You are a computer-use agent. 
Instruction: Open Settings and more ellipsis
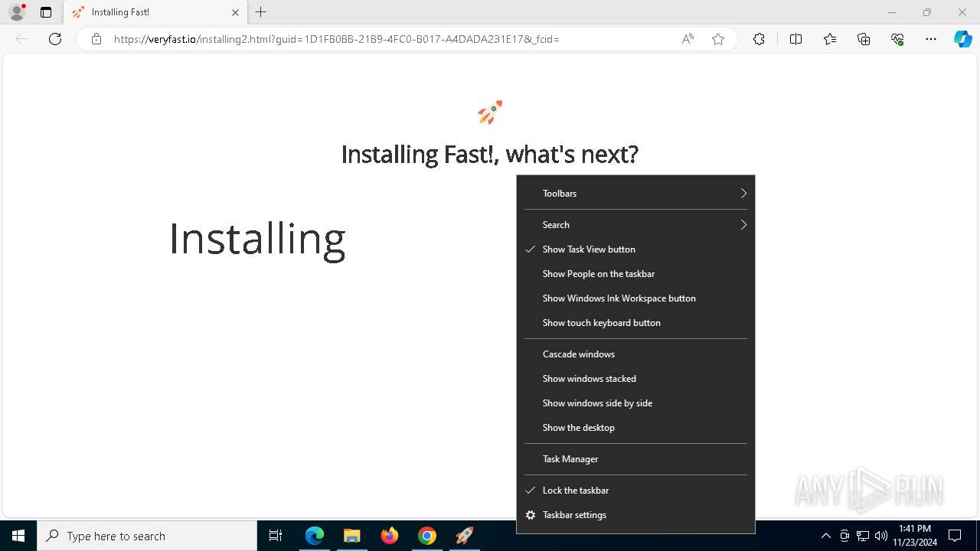tap(931, 39)
